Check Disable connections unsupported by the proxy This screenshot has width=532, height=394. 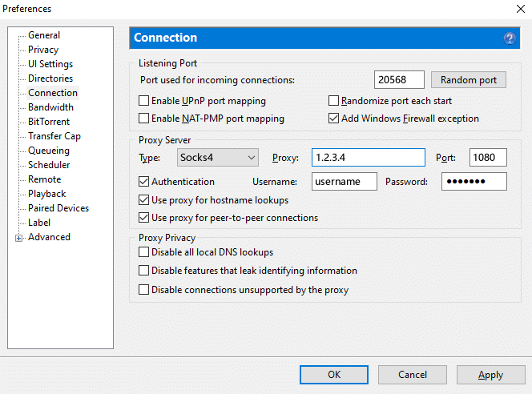pos(144,290)
